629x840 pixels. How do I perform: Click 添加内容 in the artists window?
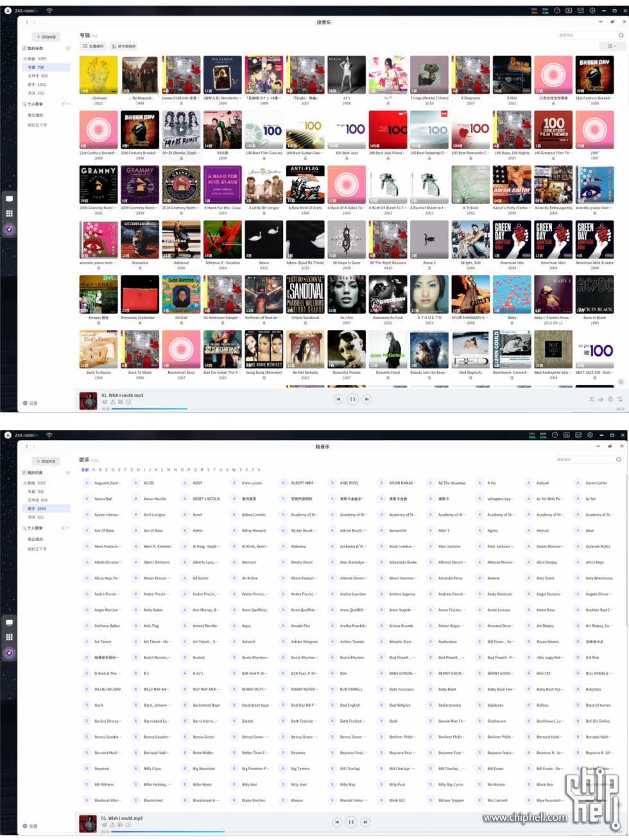pos(47,461)
